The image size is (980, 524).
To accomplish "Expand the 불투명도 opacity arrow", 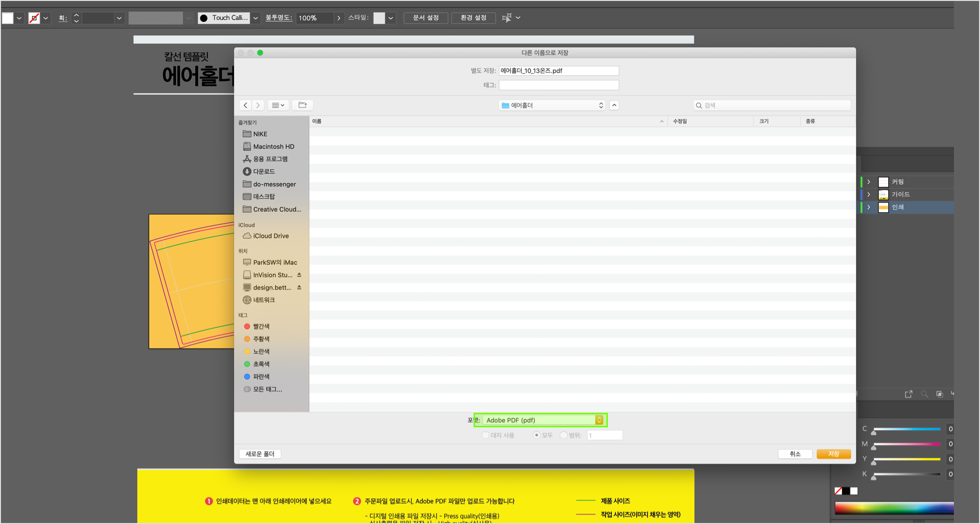I will tap(339, 18).
